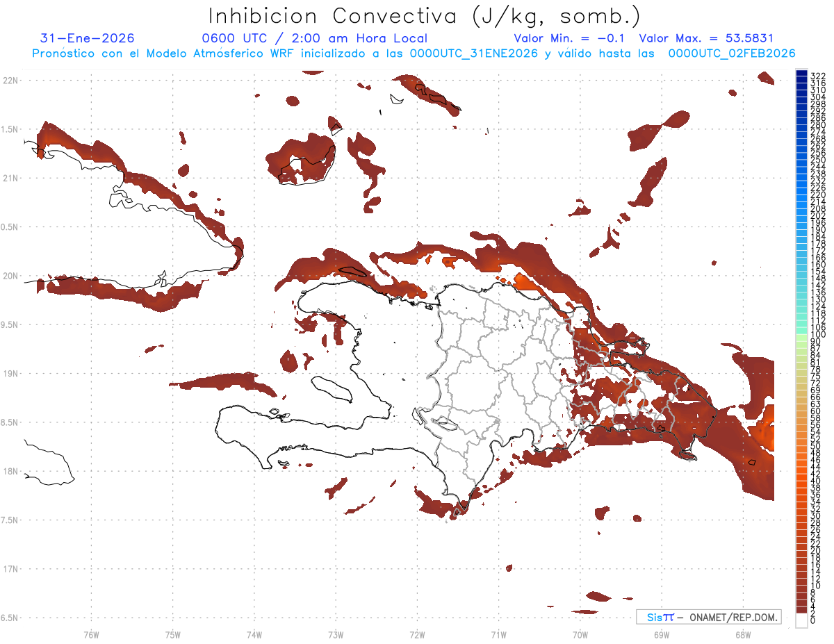The width and height of the screenshot is (834, 644).
Task: Click '0600 UTC / 2:00 am Hora Local'
Action: tap(314, 39)
